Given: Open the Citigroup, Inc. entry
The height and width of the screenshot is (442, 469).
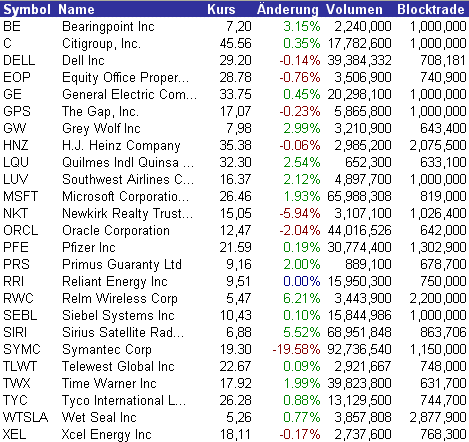Looking at the screenshot, I should click(x=101, y=44).
